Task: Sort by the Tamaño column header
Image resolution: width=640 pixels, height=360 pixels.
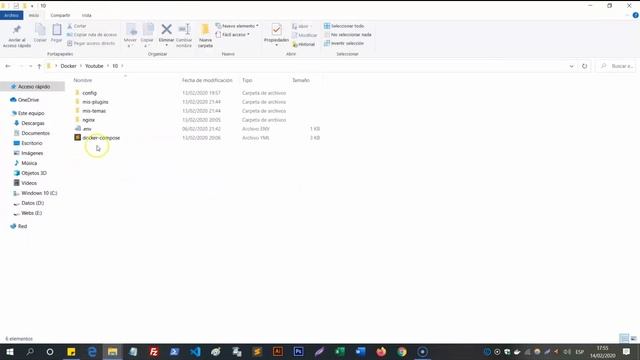Action: [x=301, y=80]
